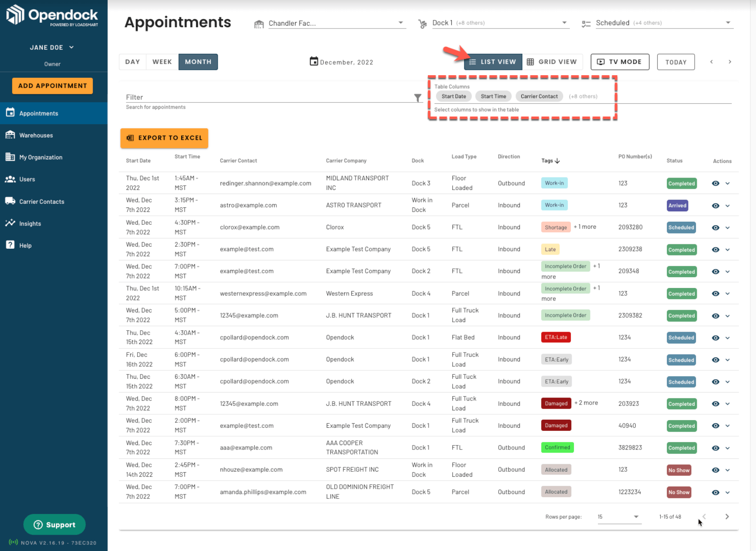756x551 pixels.
Task: Click the funnel filter icon
Action: [x=418, y=97]
